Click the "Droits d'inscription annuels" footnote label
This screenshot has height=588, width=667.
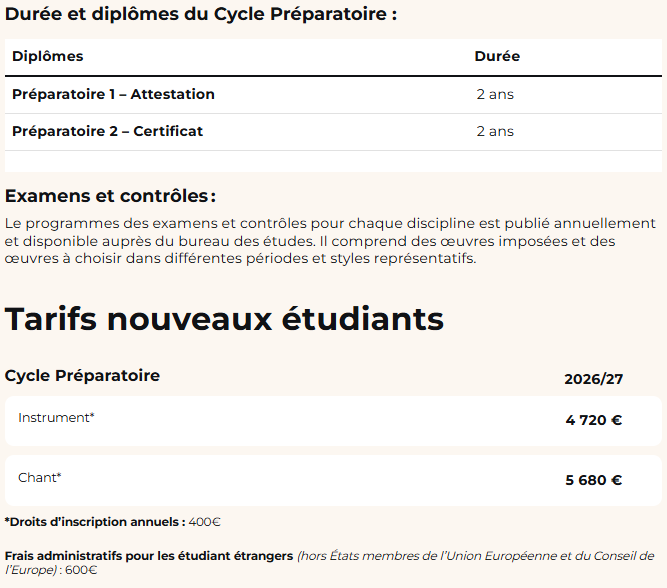[x=95, y=522]
